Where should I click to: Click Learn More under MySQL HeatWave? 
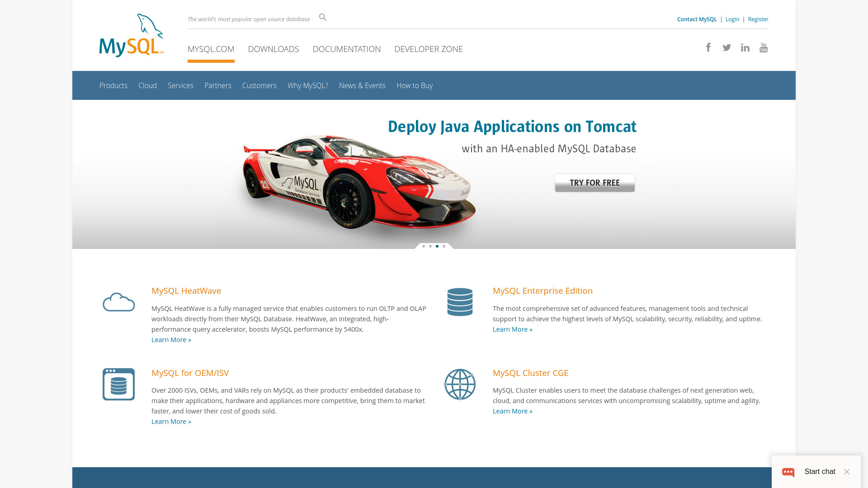171,340
